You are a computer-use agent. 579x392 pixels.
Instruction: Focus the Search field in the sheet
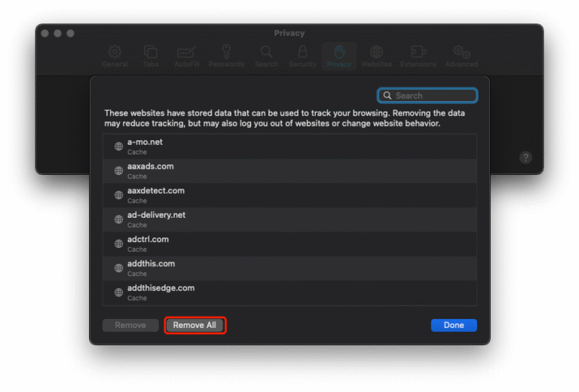pyautogui.click(x=427, y=96)
